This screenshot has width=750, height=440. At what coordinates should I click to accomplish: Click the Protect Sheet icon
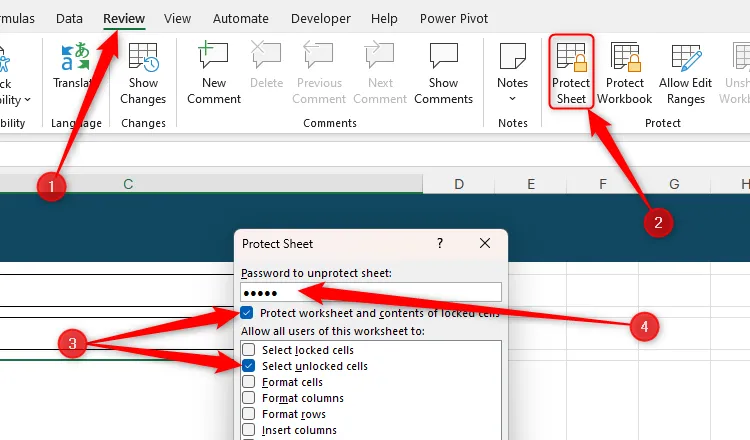click(x=571, y=72)
